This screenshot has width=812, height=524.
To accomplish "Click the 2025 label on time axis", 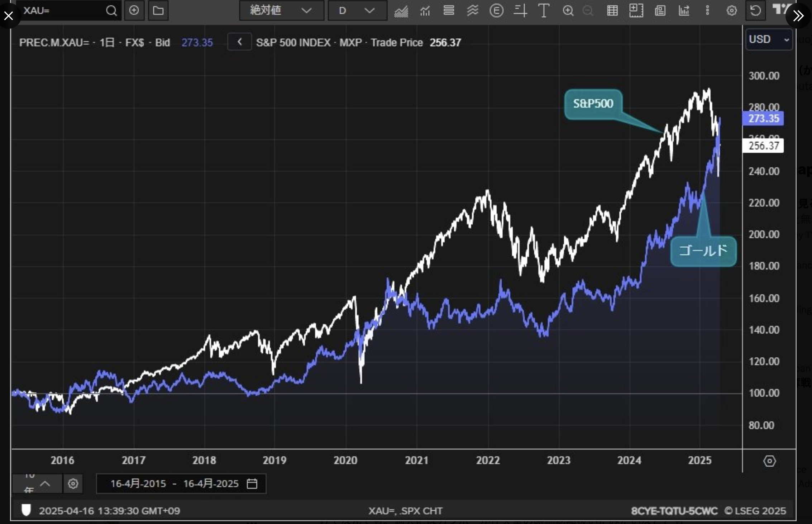I will point(700,461).
